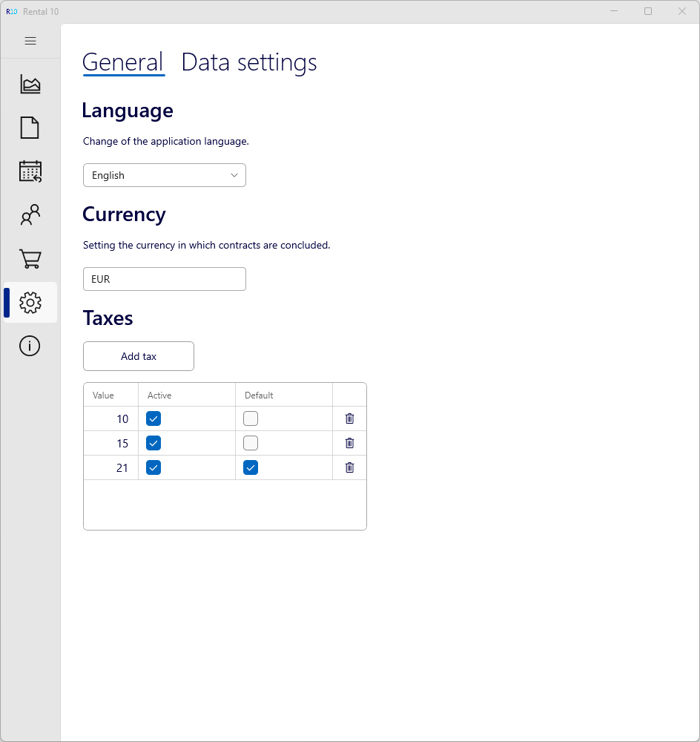
Task: Delete the 15 tax row
Action: coord(350,443)
